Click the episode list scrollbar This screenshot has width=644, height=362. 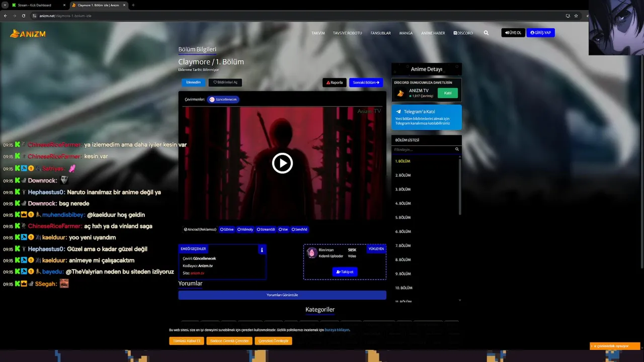(460, 186)
